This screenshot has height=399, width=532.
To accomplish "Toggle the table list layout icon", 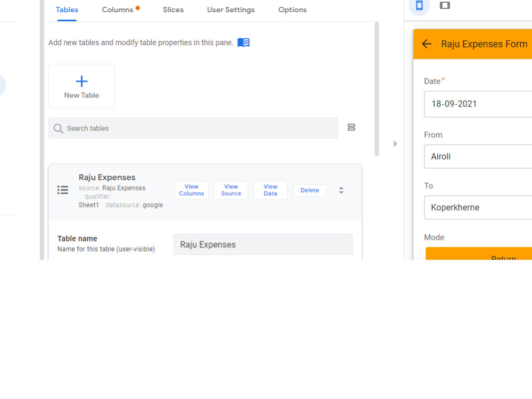I will (351, 127).
